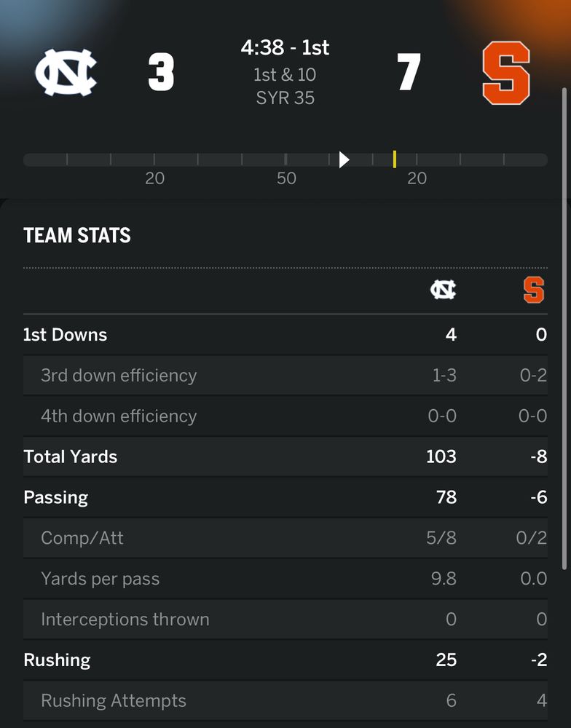Expand the Rushing stats row
Viewport: 571px width, 728px height.
[285, 660]
